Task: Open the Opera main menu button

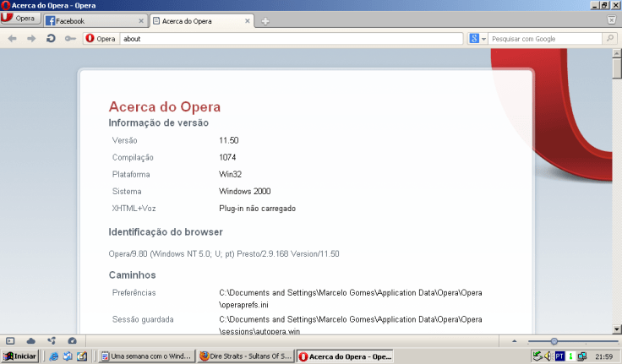Action: (x=19, y=19)
